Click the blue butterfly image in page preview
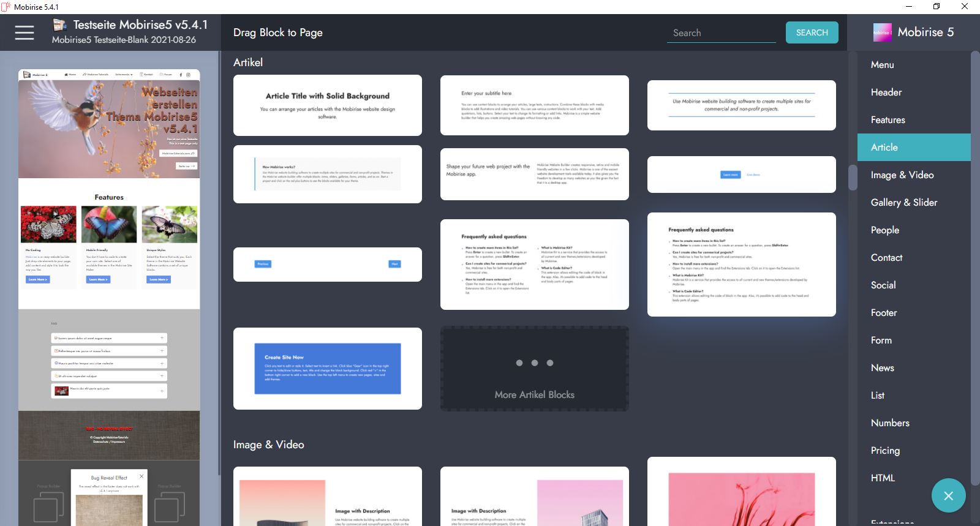Screen dimensions: 980x526 pyautogui.click(x=109, y=224)
